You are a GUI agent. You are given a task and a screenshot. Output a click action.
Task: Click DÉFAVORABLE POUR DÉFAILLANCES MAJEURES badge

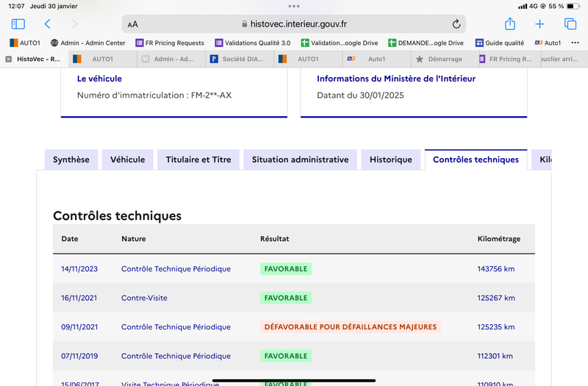(351, 326)
